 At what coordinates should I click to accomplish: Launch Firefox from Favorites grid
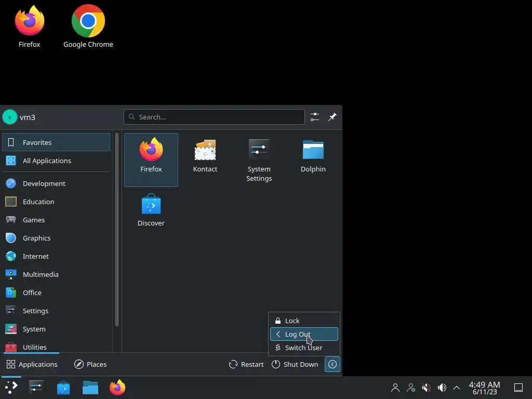(151, 160)
